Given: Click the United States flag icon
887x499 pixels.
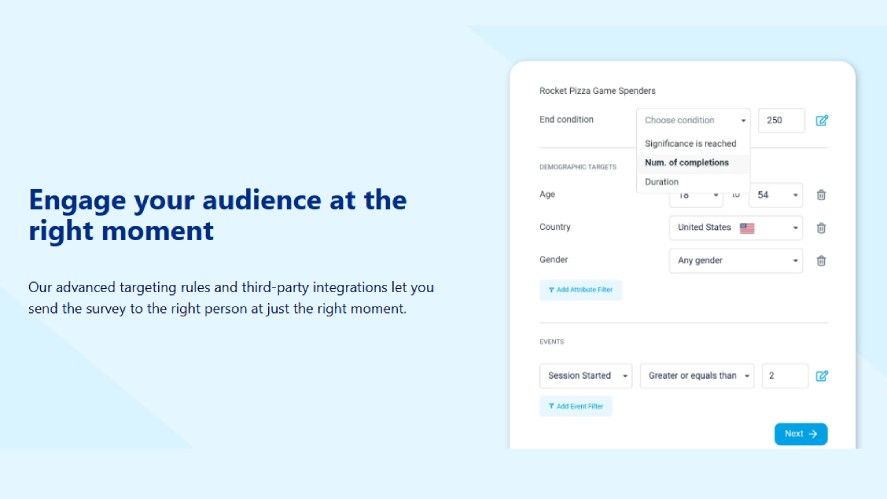Looking at the screenshot, I should coord(747,228).
